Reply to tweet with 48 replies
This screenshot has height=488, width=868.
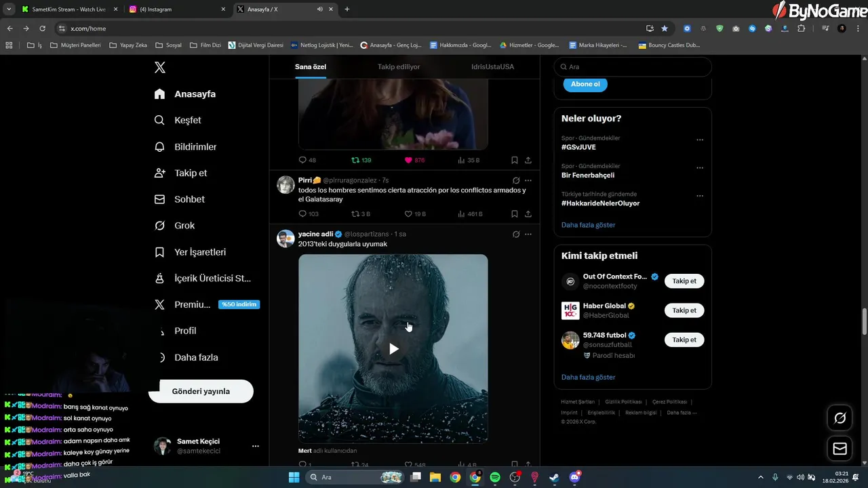(307, 160)
